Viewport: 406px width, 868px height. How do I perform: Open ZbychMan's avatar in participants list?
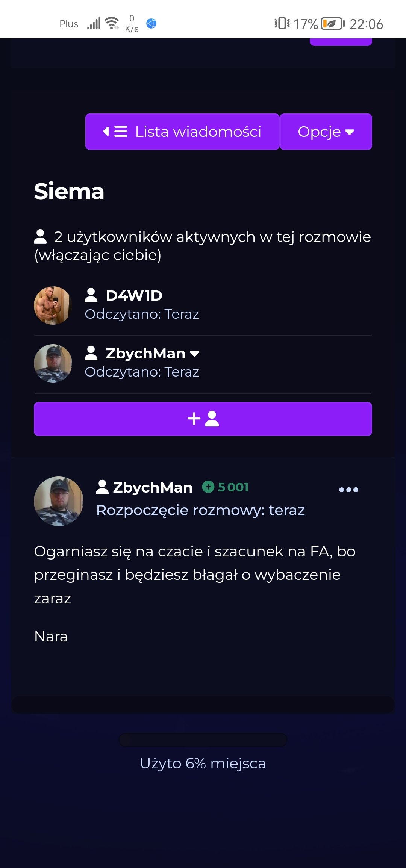point(53,363)
